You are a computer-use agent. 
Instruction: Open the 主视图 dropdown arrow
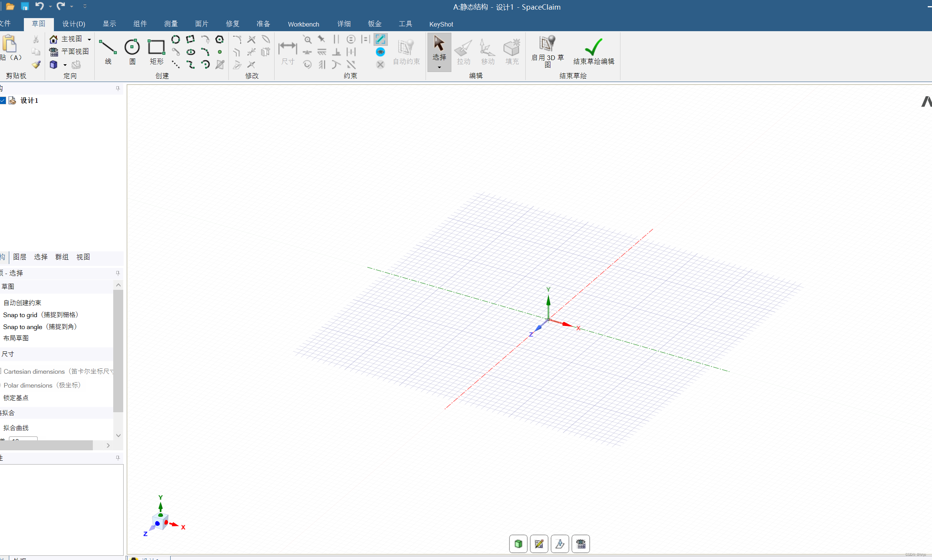tap(89, 39)
